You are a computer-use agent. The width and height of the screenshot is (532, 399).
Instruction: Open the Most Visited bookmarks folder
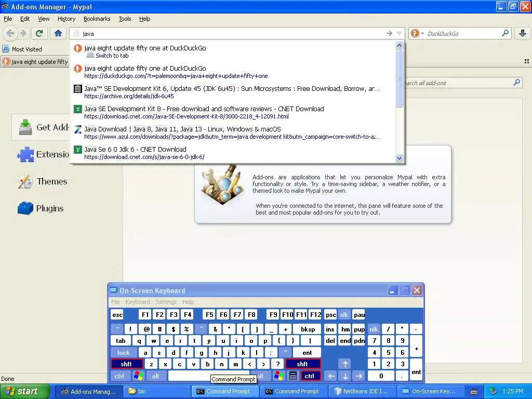click(x=22, y=49)
